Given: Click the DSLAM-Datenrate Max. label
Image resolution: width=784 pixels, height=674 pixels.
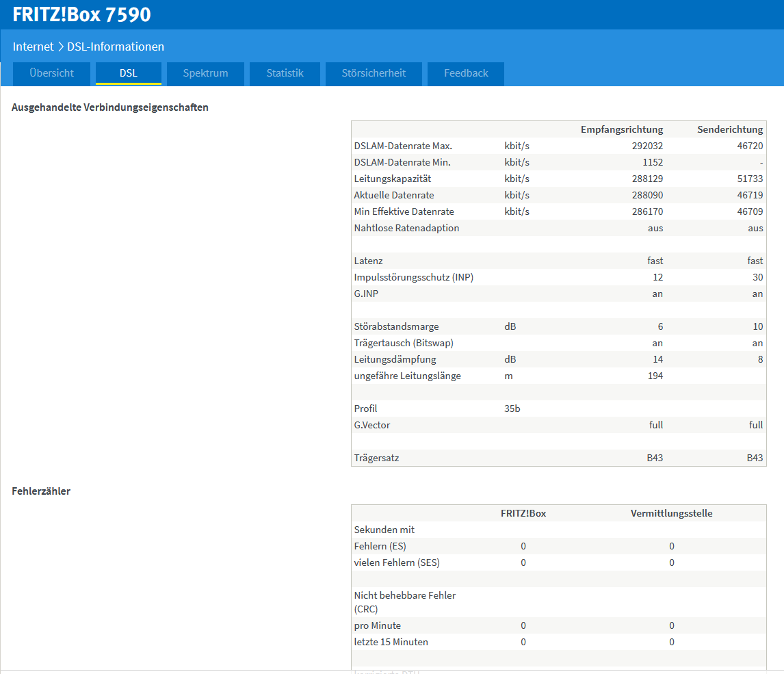Looking at the screenshot, I should pyautogui.click(x=403, y=146).
